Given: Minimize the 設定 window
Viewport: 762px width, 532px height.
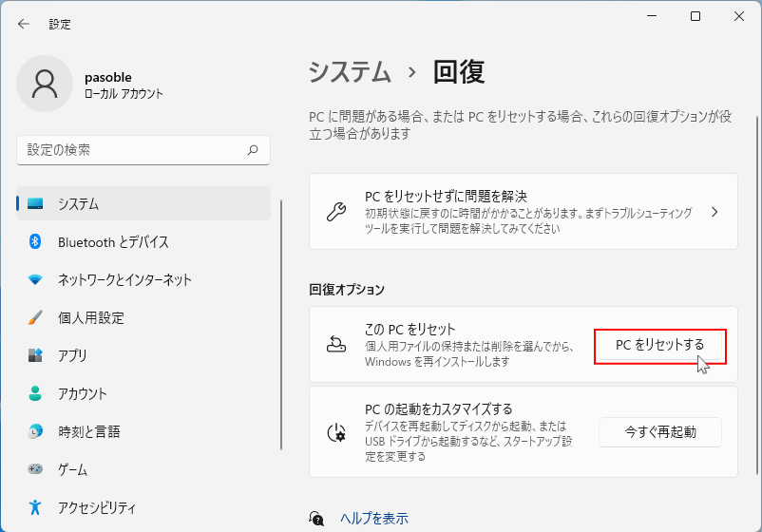Looking at the screenshot, I should point(652,16).
